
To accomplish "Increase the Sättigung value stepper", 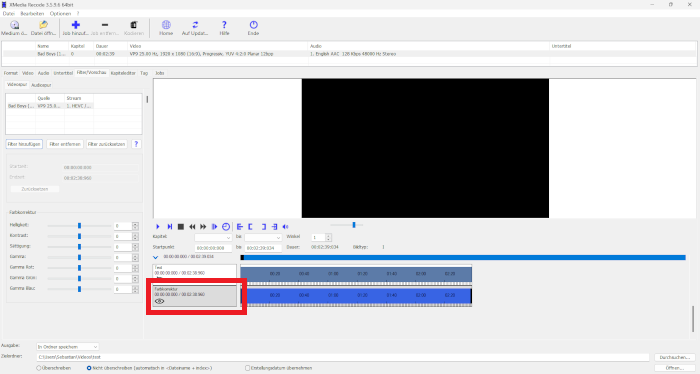I will tap(135, 245).
